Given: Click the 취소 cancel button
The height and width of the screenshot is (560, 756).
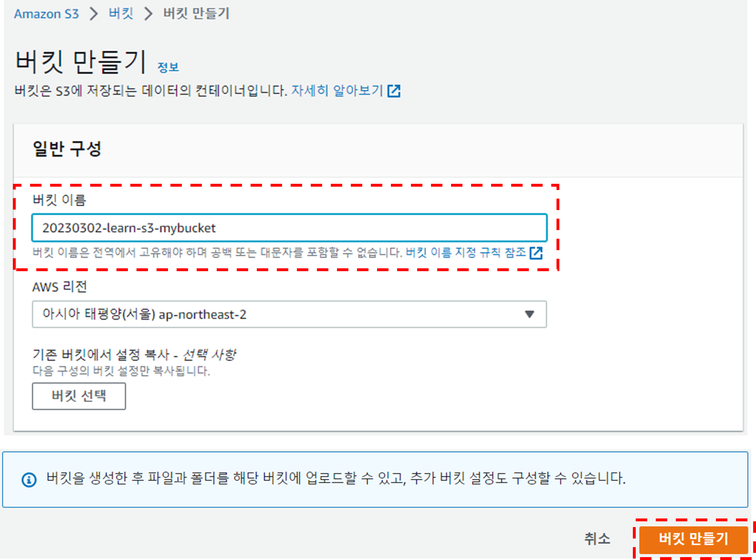Looking at the screenshot, I should pyautogui.click(x=597, y=539).
